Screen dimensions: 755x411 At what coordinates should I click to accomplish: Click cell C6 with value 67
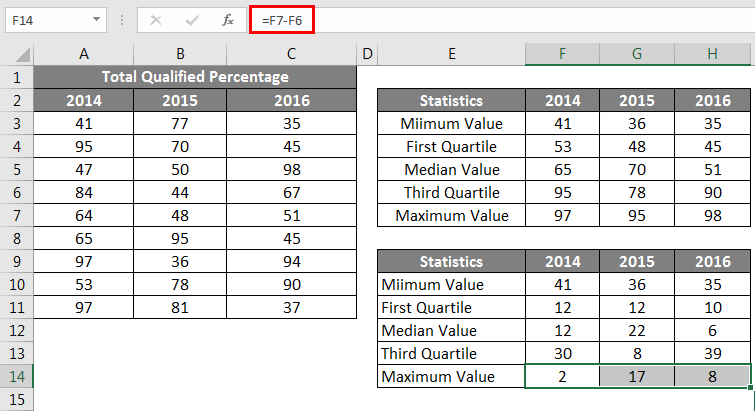291,193
